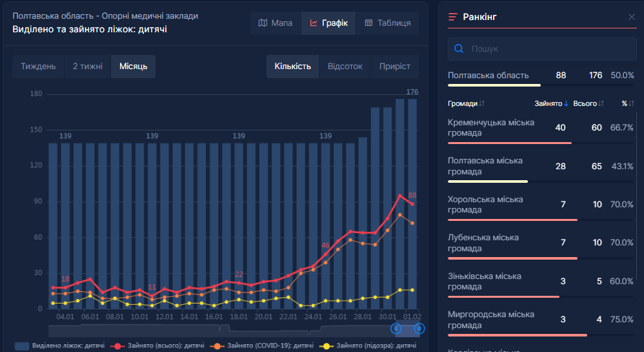644x352 pixels.
Task: Select the Тиждень time range
Action: coord(38,67)
